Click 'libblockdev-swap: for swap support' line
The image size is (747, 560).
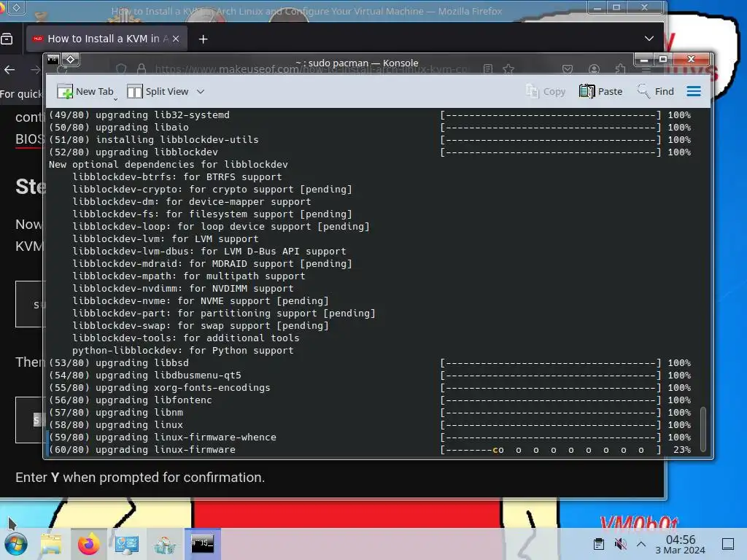pos(201,326)
